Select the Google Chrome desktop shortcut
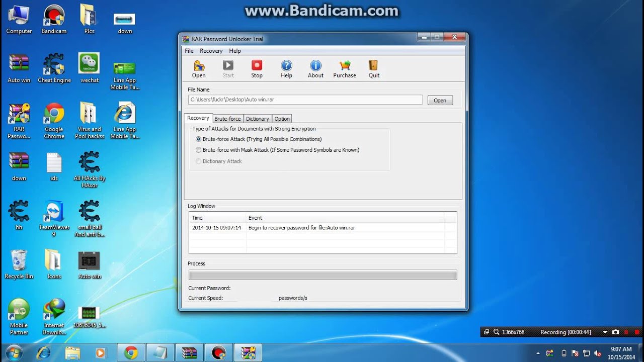Image resolution: width=644 pixels, height=362 pixels. pos(54,121)
